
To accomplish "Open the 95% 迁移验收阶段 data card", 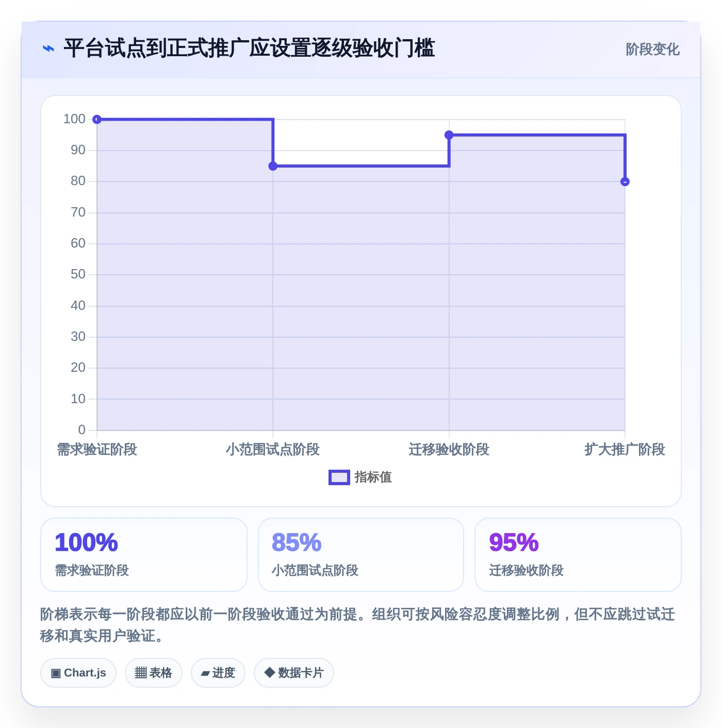I will (578, 555).
